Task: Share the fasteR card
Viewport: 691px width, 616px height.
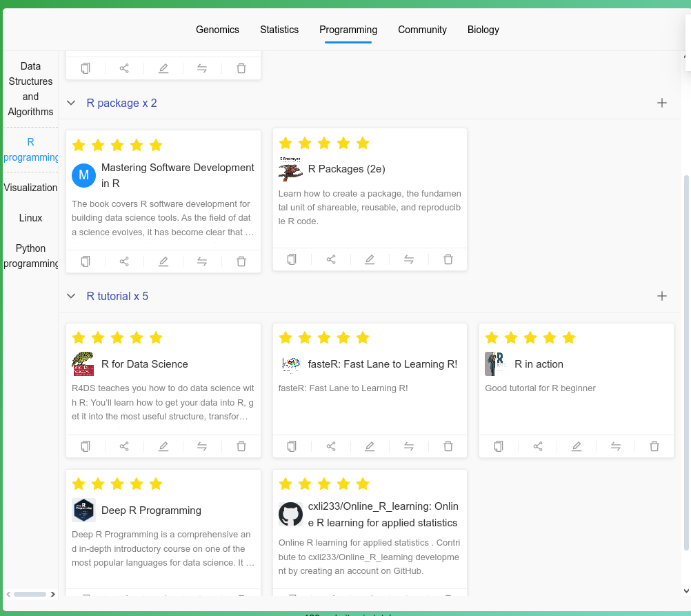Action: pyautogui.click(x=331, y=446)
